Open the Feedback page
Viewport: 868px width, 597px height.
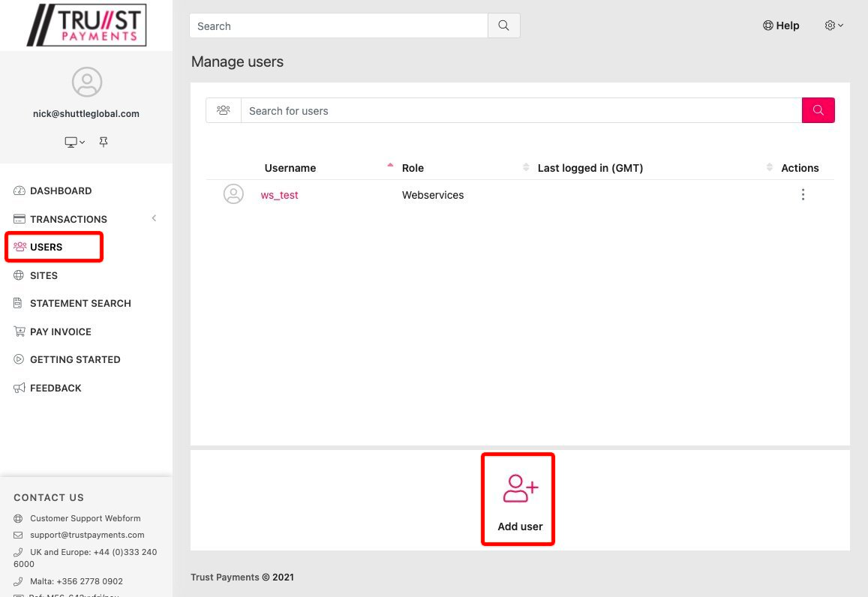(x=56, y=388)
